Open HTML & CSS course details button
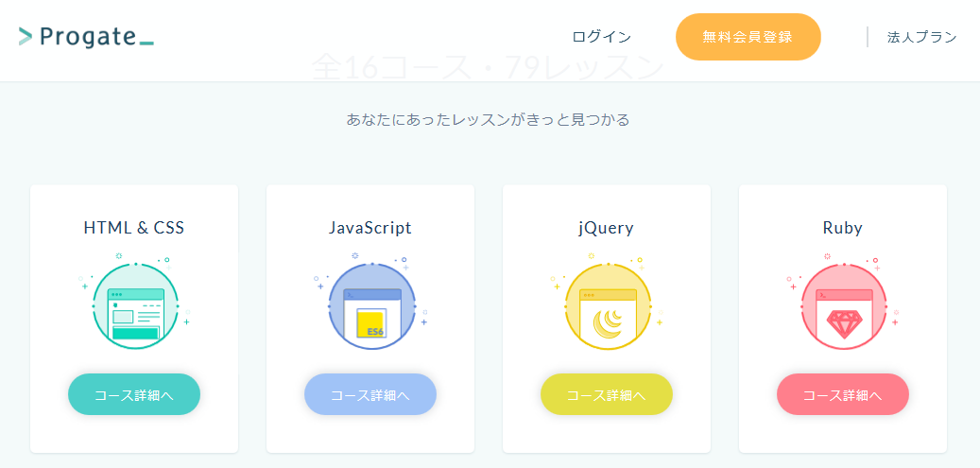This screenshot has width=980, height=468. [134, 394]
